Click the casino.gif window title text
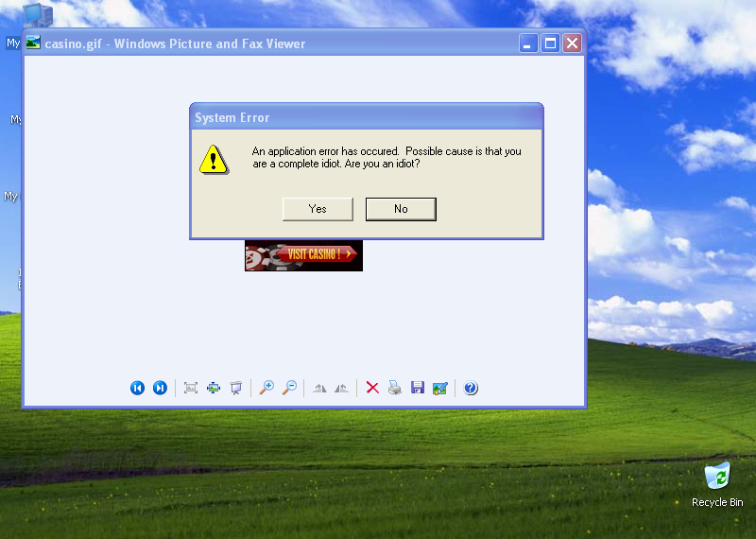 (x=175, y=43)
